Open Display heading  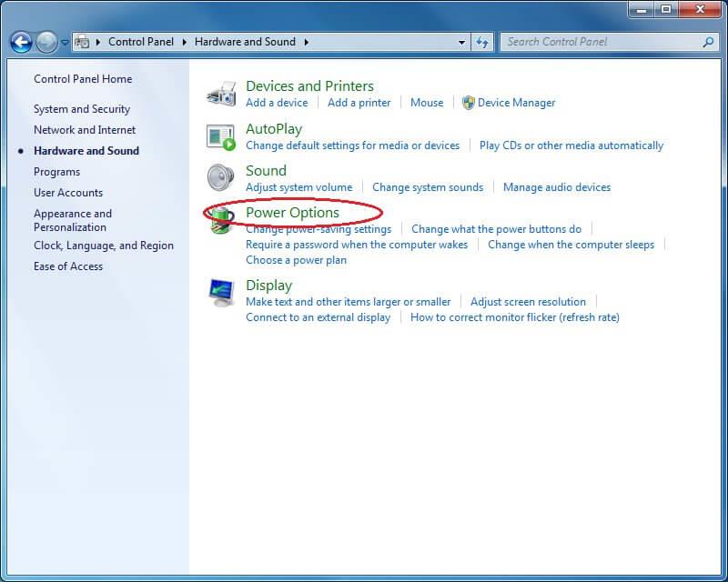click(x=268, y=286)
